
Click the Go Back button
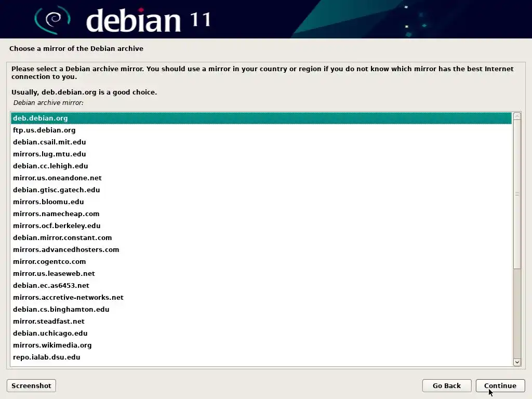pos(446,386)
